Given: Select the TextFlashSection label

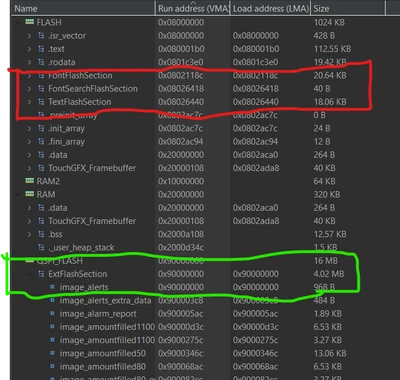Looking at the screenshot, I should 80,102.
